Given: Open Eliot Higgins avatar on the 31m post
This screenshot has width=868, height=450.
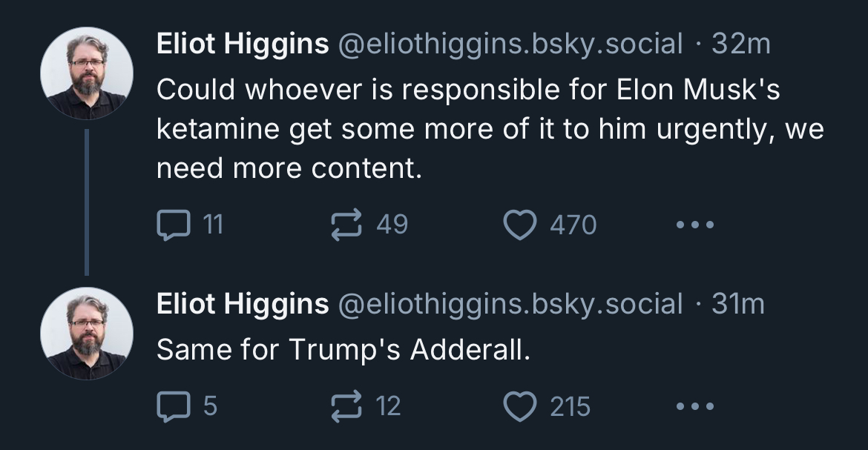Looking at the screenshot, I should coord(87,333).
